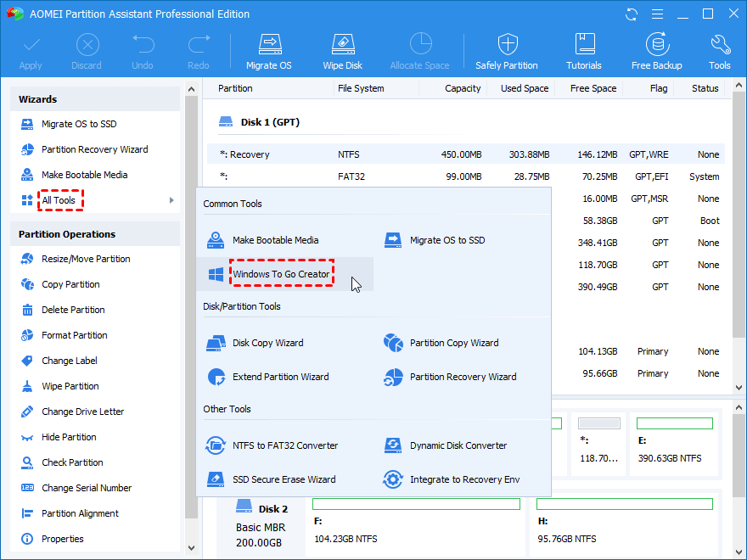Image resolution: width=747 pixels, height=560 pixels.
Task: Select the Recovery partition row
Action: (x=467, y=154)
